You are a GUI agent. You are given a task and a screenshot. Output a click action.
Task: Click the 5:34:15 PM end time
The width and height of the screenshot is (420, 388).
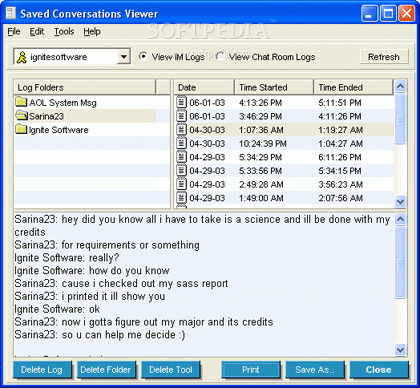340,171
